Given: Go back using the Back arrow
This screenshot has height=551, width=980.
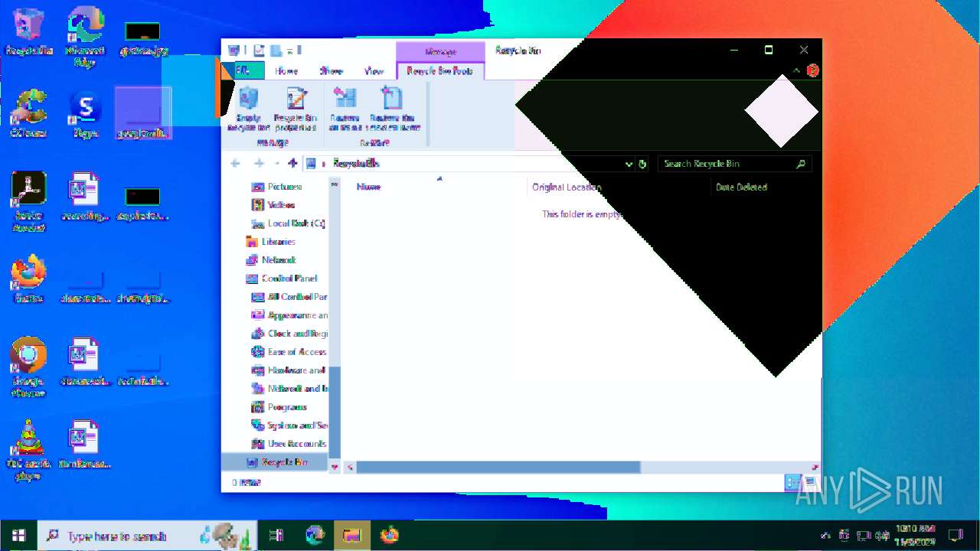Looking at the screenshot, I should coord(236,163).
